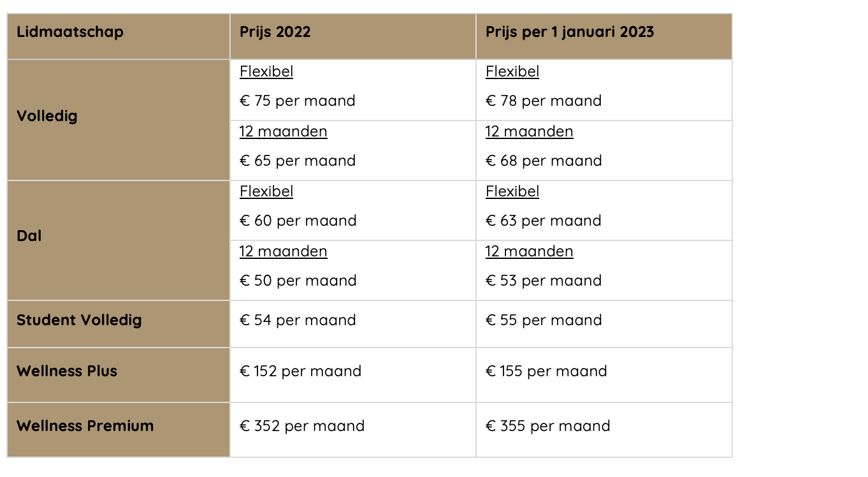Open Volledig "Flexibel" link in 2023 column
868x477 pixels.
pyautogui.click(x=512, y=71)
